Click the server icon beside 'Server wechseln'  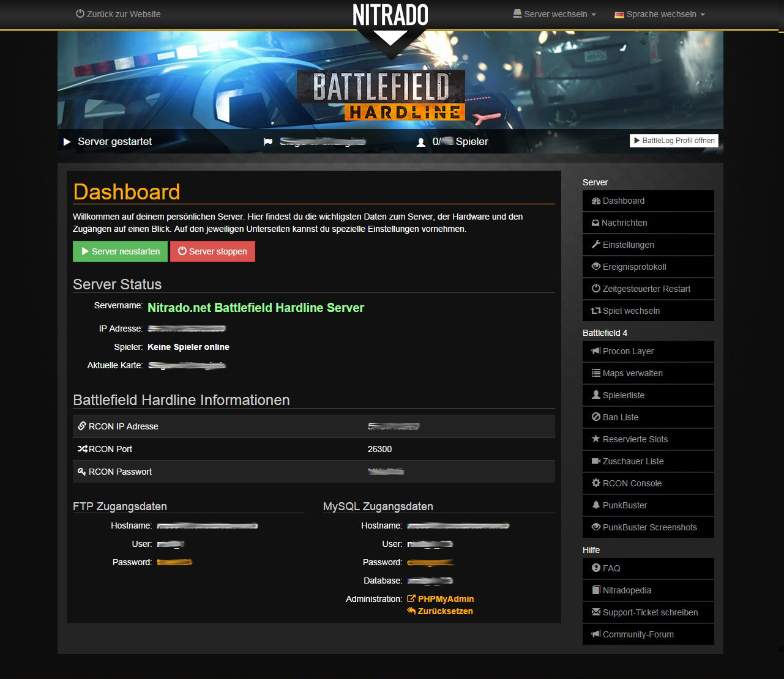[x=518, y=13]
